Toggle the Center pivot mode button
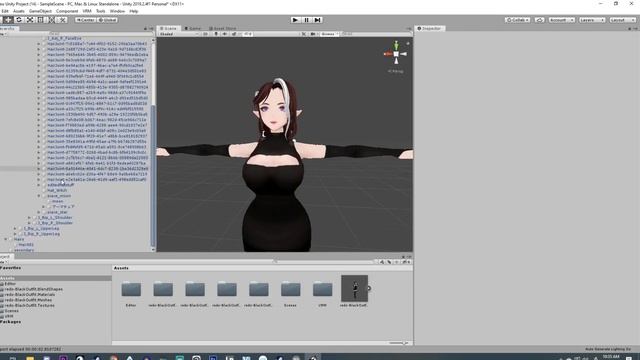 point(85,20)
